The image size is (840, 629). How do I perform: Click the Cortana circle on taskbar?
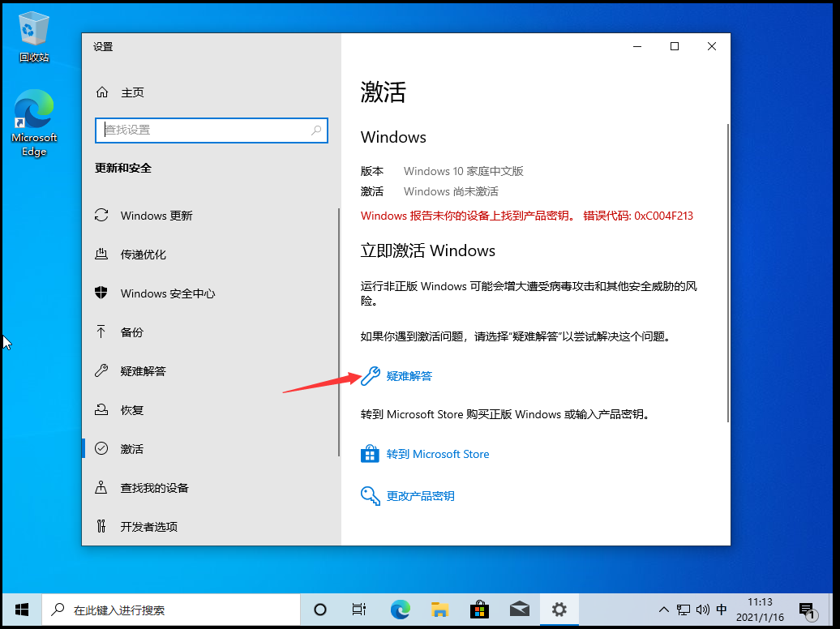click(319, 610)
